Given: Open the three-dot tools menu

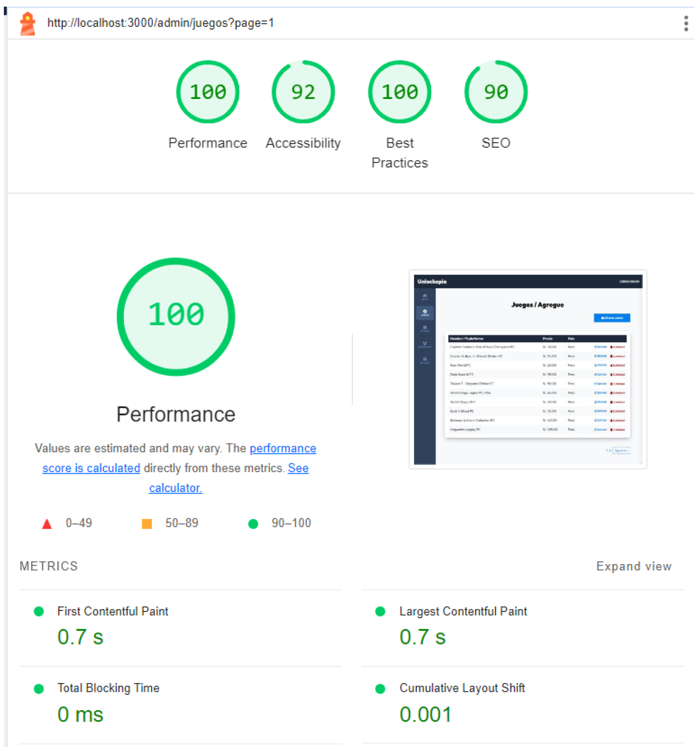Looking at the screenshot, I should coord(686,24).
